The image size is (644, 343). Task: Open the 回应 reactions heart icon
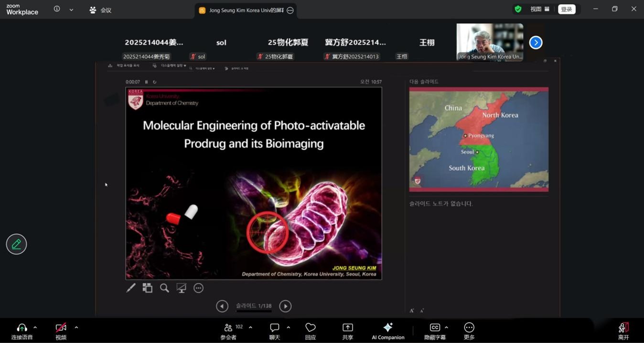(311, 331)
